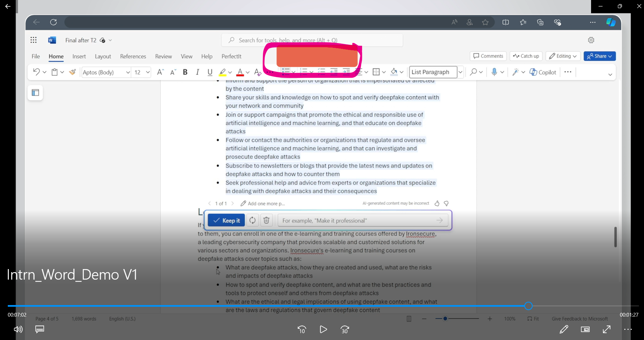Apply the red font color

click(x=240, y=72)
